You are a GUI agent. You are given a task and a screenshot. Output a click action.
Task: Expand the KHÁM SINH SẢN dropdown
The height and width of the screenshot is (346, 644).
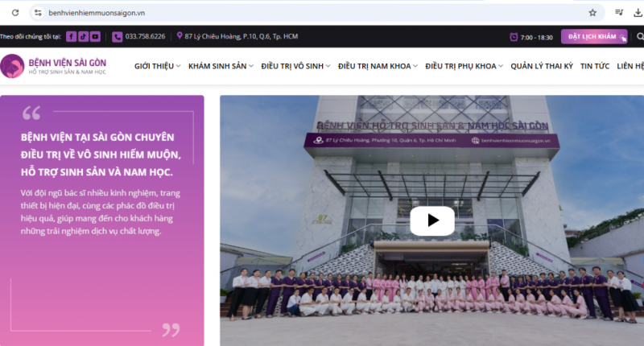pyautogui.click(x=221, y=66)
